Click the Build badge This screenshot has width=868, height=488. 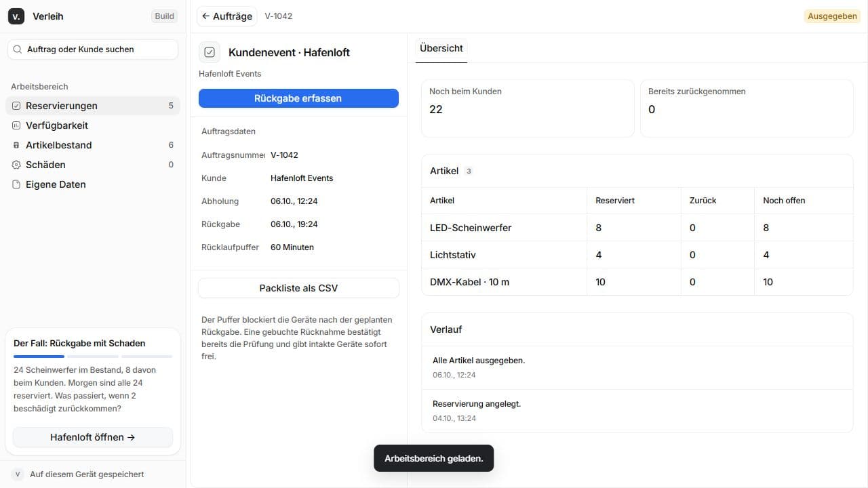click(x=165, y=16)
